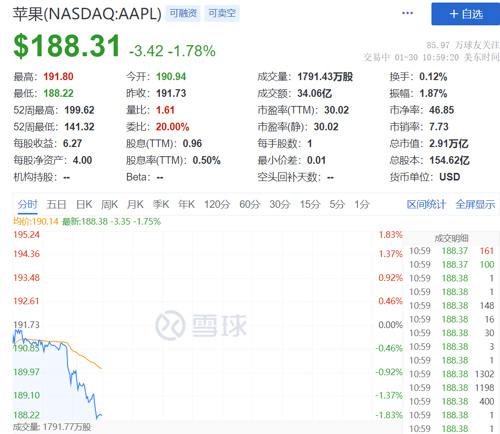The width and height of the screenshot is (500, 434).
Task: Click the 昨收 value 191.73 in stats
Action: tap(171, 93)
